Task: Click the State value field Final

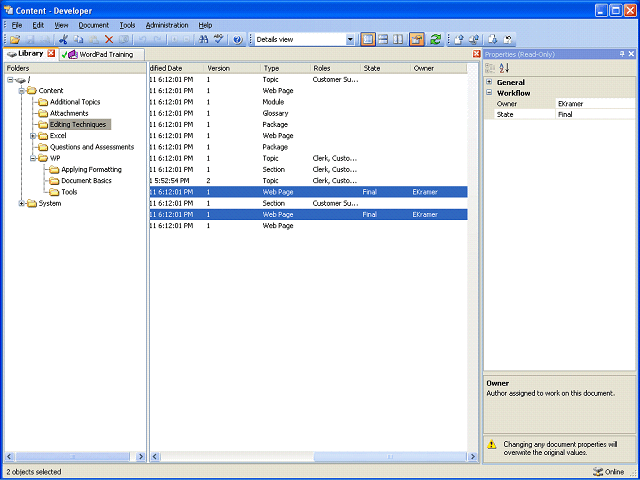Action: point(596,114)
